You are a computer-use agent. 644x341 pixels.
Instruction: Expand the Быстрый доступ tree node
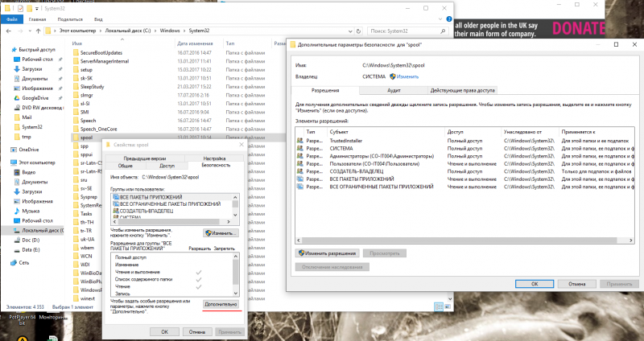[6, 49]
